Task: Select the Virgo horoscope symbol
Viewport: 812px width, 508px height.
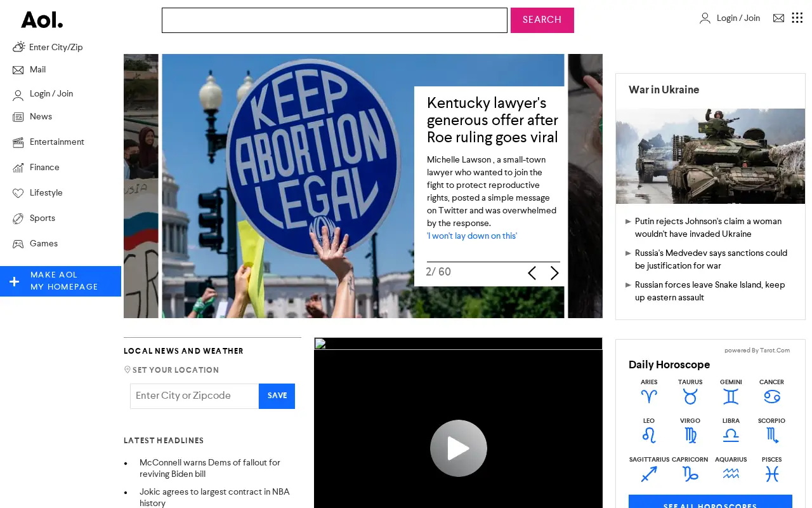Action: (690, 436)
